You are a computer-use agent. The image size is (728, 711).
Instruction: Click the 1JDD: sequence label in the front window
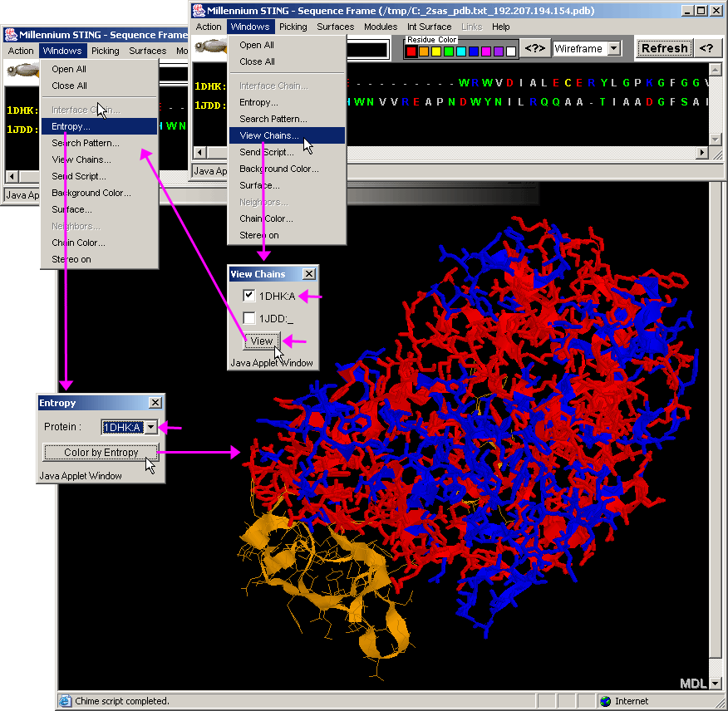point(210,105)
